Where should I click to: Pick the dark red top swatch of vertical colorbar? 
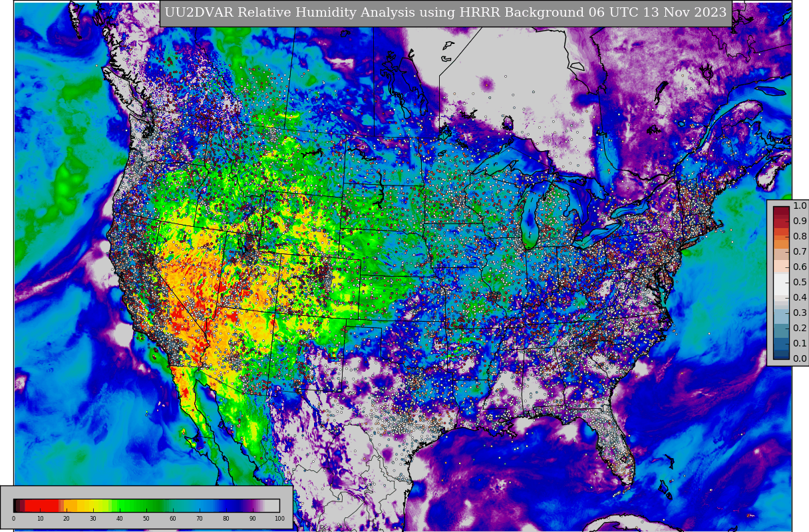pos(781,210)
